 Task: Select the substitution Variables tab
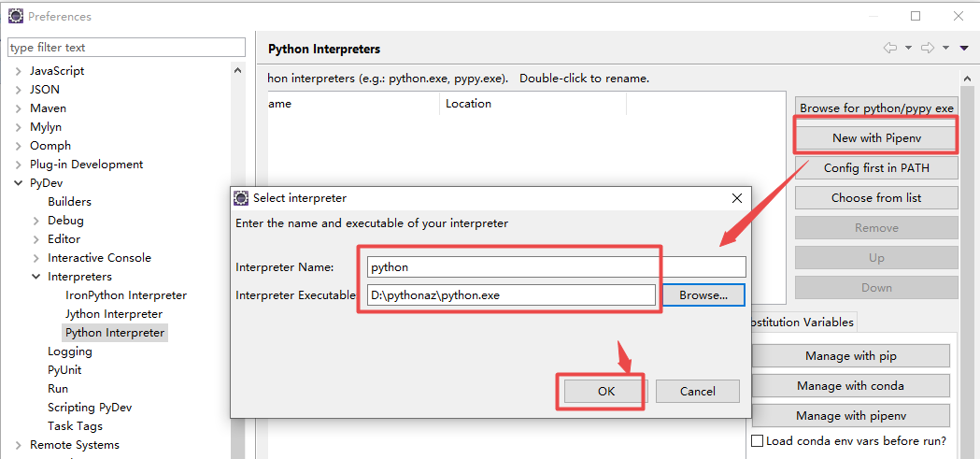(802, 323)
